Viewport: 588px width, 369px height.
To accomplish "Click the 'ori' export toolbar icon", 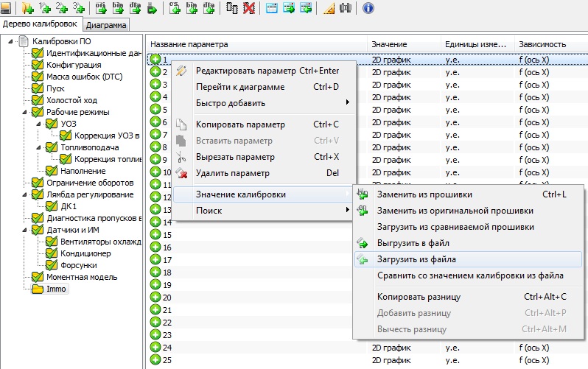I will 100,8.
